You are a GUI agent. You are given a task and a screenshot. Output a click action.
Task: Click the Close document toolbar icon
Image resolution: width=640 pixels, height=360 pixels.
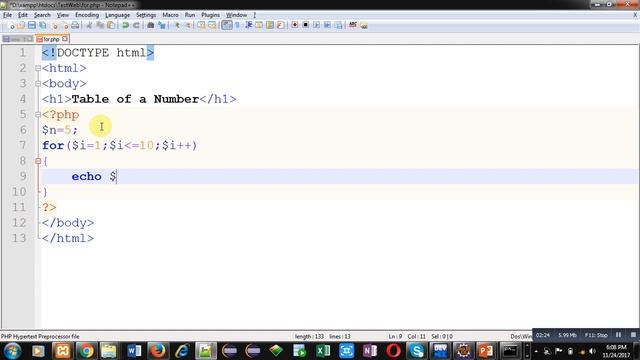(x=54, y=25)
